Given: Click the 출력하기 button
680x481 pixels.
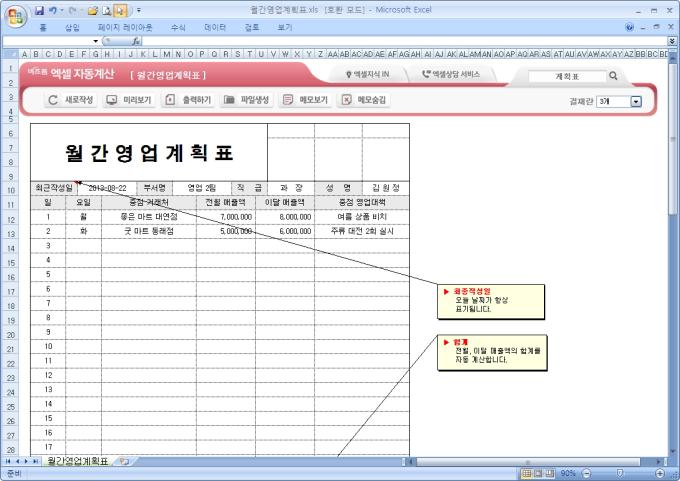Looking at the screenshot, I should pyautogui.click(x=188, y=100).
